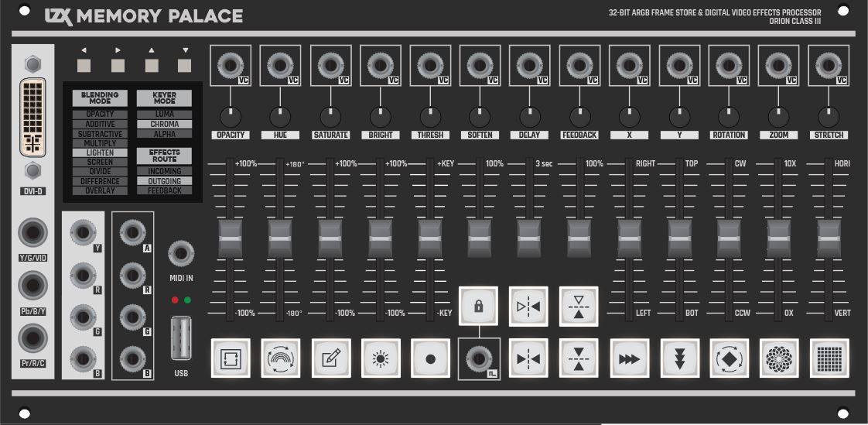The width and height of the screenshot is (868, 425).
Task: Click the solid horizontal mirror triangles button
Action: [x=528, y=358]
